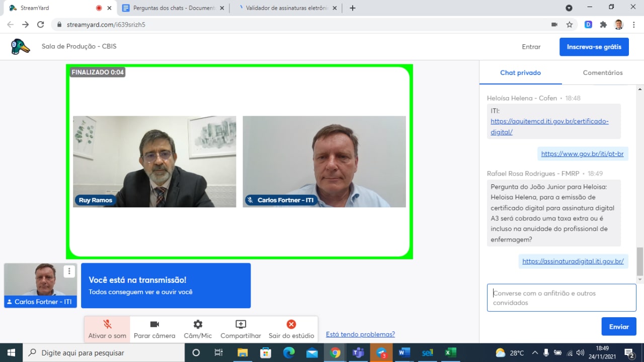644x362 pixels.
Task: Select the Microsoft Teams taskbar icon
Action: click(358, 352)
